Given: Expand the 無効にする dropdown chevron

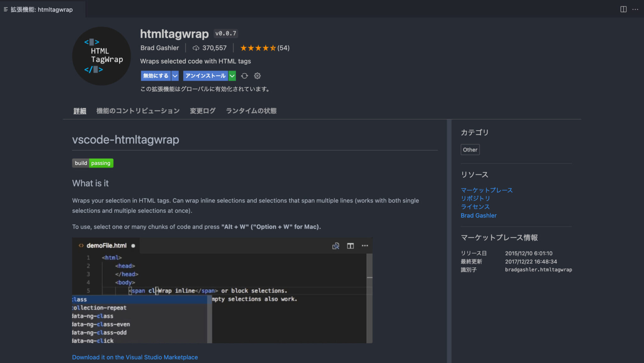Looking at the screenshot, I should pyautogui.click(x=175, y=75).
